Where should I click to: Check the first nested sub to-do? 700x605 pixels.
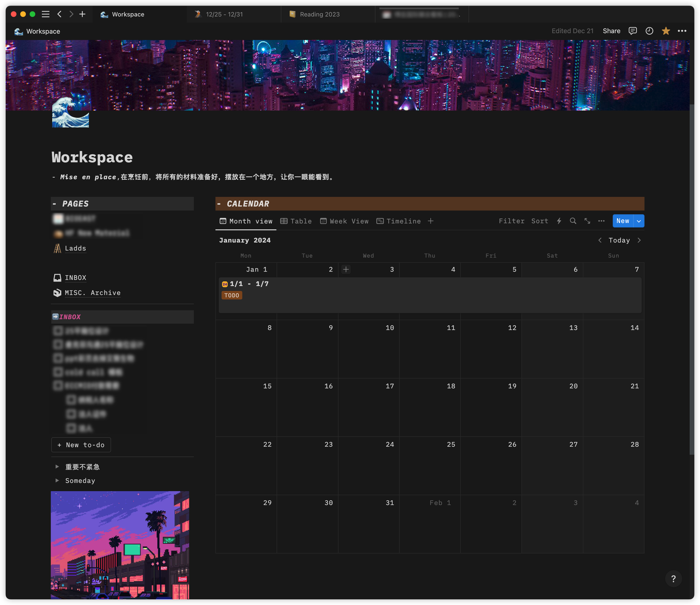(x=71, y=400)
